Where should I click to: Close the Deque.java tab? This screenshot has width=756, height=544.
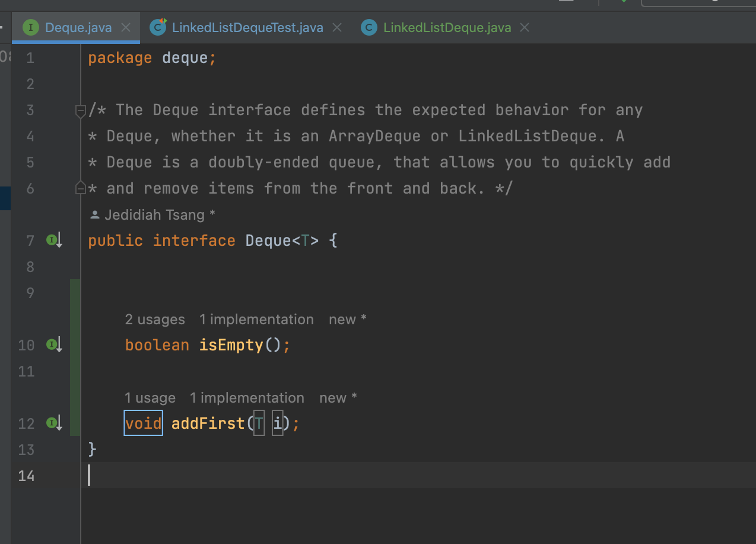click(x=126, y=27)
